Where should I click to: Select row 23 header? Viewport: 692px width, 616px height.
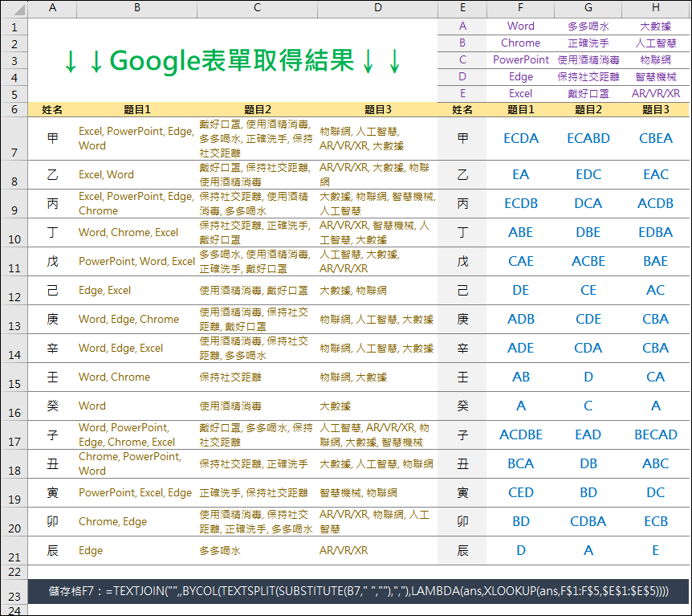[14, 592]
